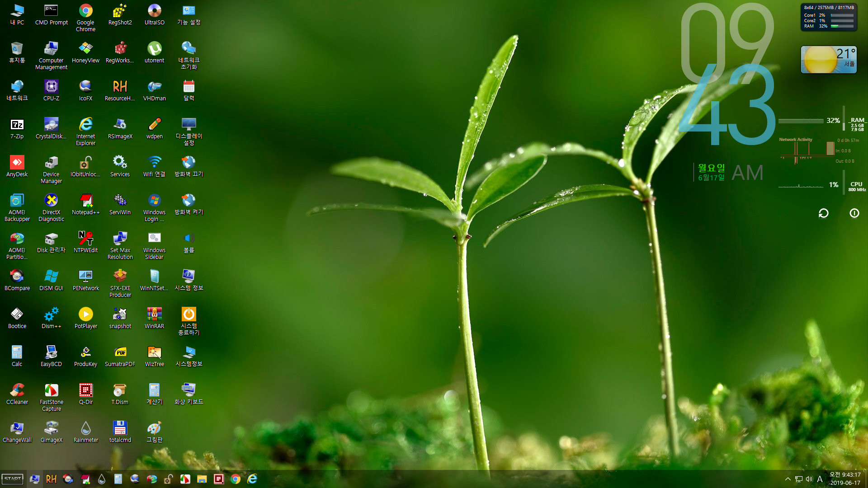This screenshot has width=868, height=488.
Task: Select the Dism++ desktop icon
Action: [51, 318]
